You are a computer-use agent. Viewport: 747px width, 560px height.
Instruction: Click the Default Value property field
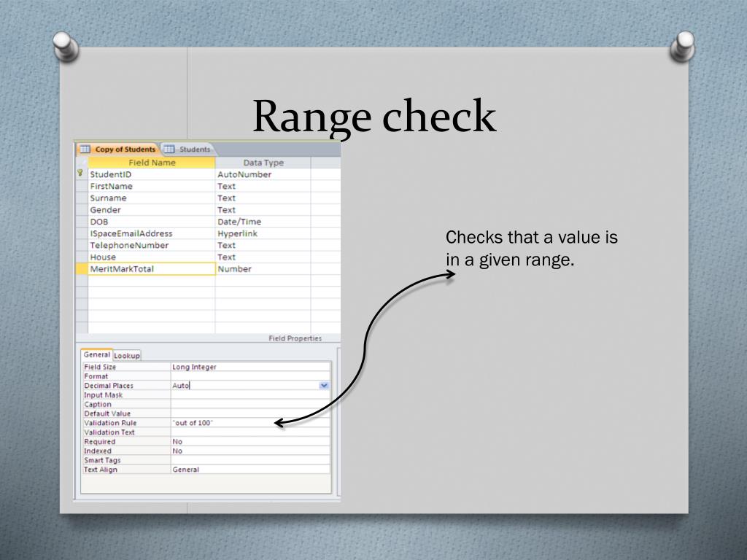click(250, 413)
